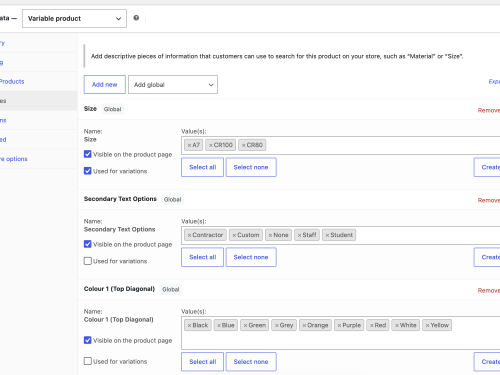Click the Add new attribute button
Screen dimensions: 500x375
(105, 85)
